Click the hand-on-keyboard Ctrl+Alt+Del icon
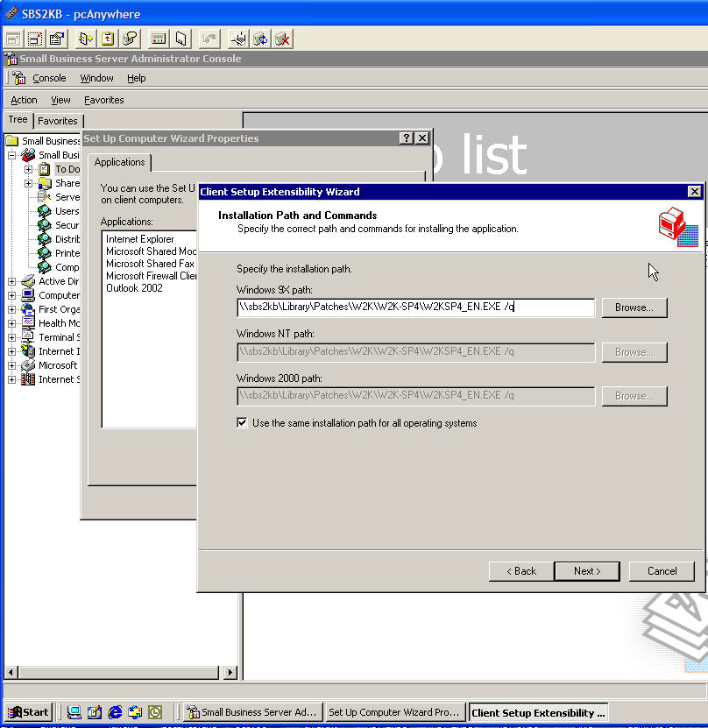The width and height of the screenshot is (708, 728). (238, 39)
